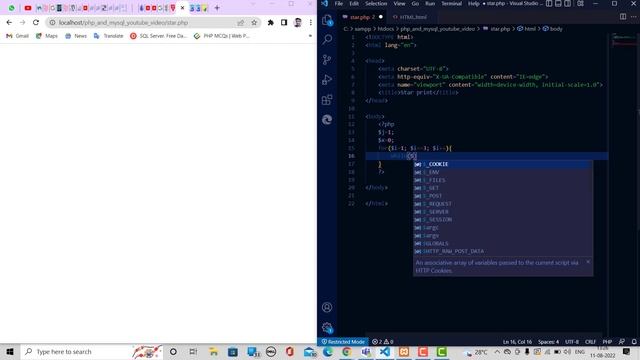Select the htdocs breadcrumb segment
Screen dimensions: 640x360
(385, 29)
